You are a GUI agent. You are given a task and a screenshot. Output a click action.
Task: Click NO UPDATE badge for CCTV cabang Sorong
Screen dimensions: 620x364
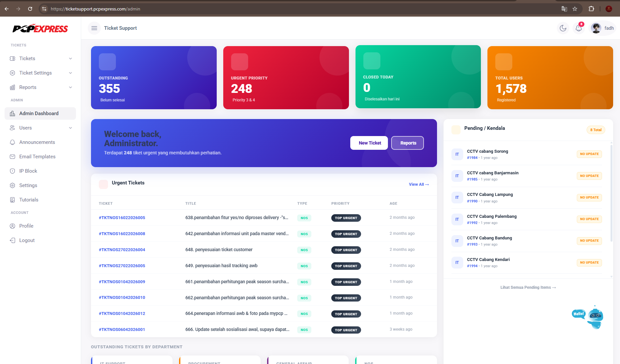[589, 154]
